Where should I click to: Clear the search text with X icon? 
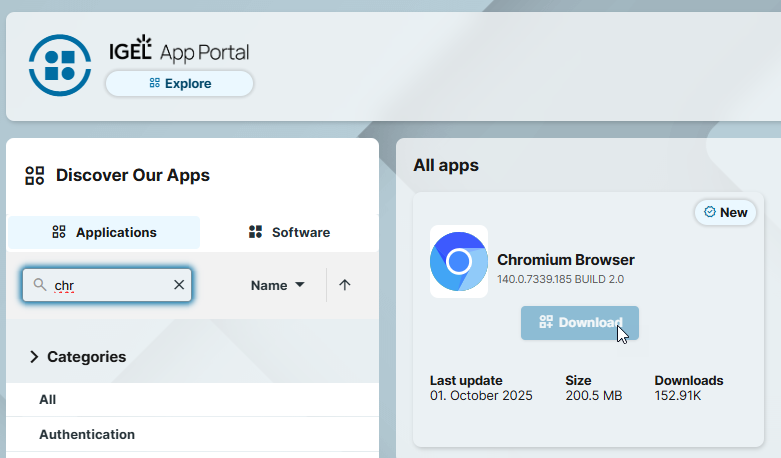[179, 285]
